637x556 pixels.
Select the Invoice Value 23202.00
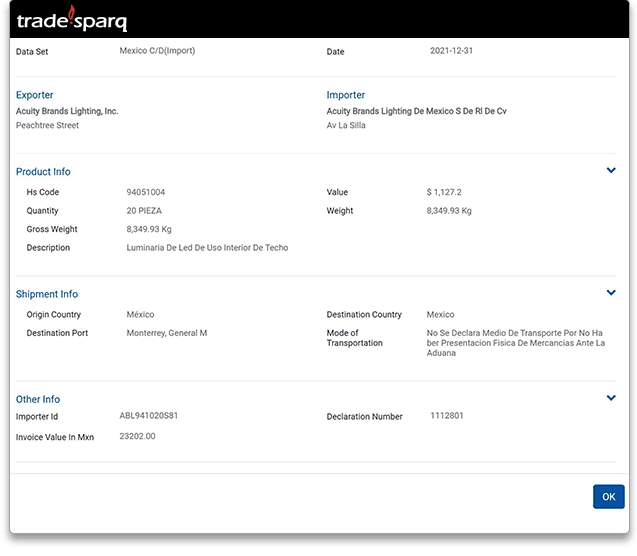pos(137,436)
